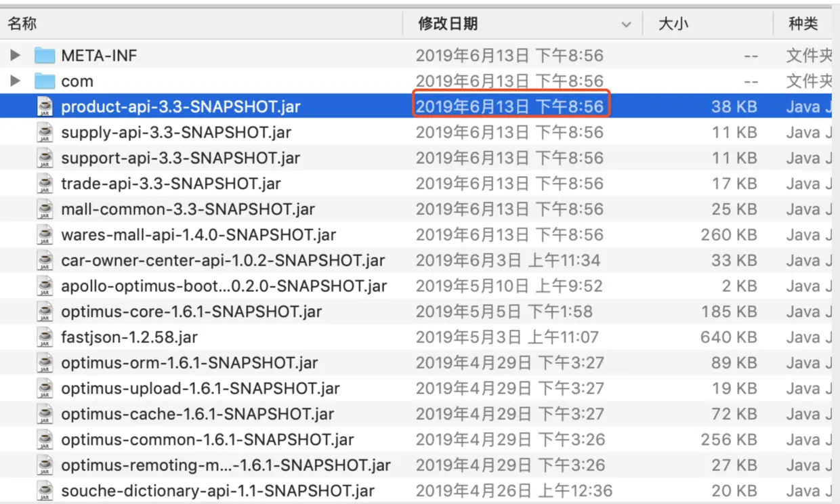840x504 pixels.
Task: Click the 38 KB size of product-api
Action: tap(734, 106)
